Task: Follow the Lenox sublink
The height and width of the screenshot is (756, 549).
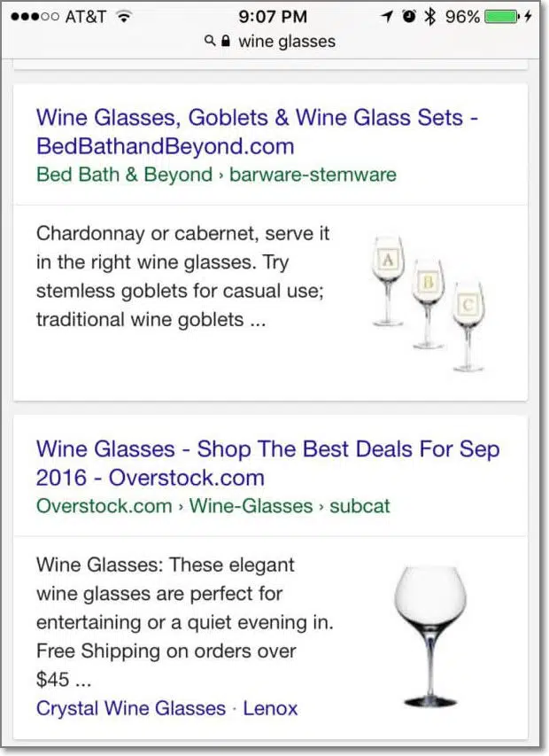Action: tap(269, 708)
